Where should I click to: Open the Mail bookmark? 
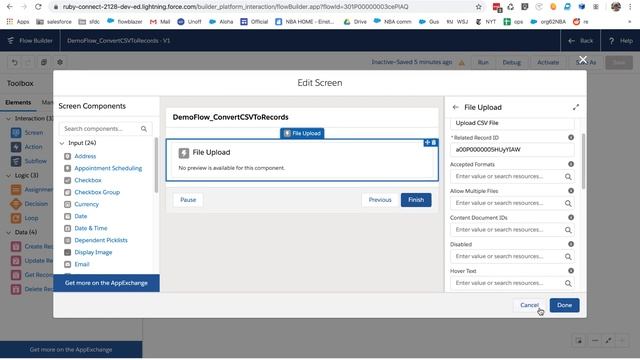[x=160, y=22]
